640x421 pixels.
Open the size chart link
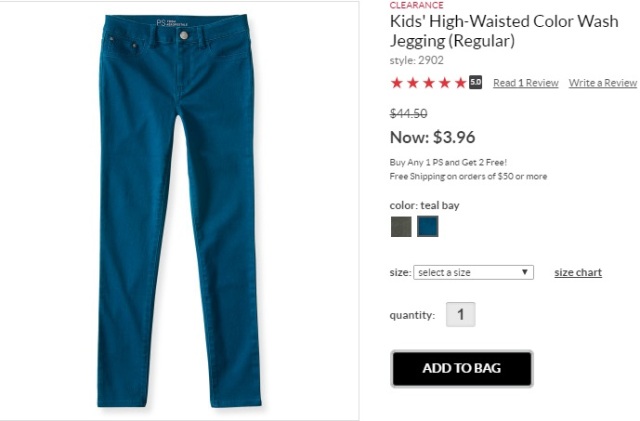578,272
